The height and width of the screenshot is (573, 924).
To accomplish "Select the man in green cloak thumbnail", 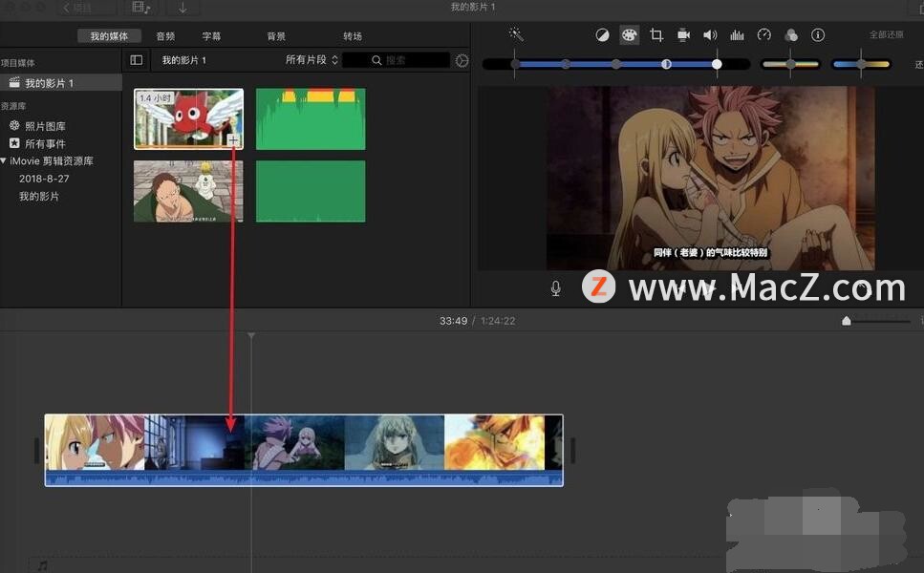I will [188, 191].
